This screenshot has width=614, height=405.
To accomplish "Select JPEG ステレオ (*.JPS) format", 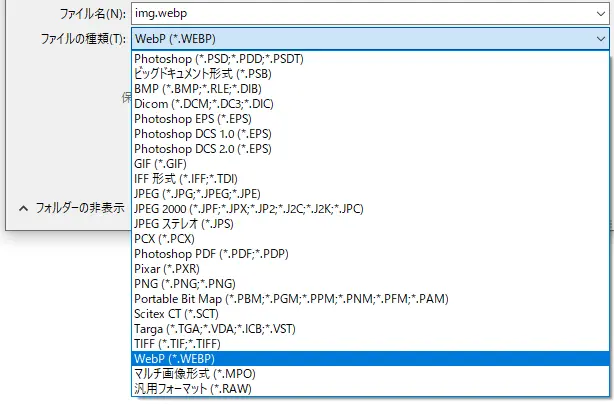I will tap(370, 224).
